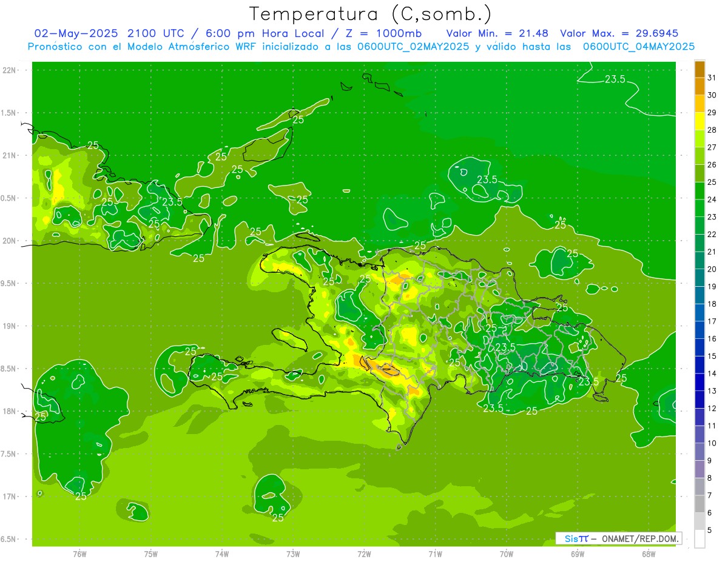Viewport: 728px width, 562px height.
Task: Pick the green swatch between 23 and 24
Action: [x=700, y=208]
